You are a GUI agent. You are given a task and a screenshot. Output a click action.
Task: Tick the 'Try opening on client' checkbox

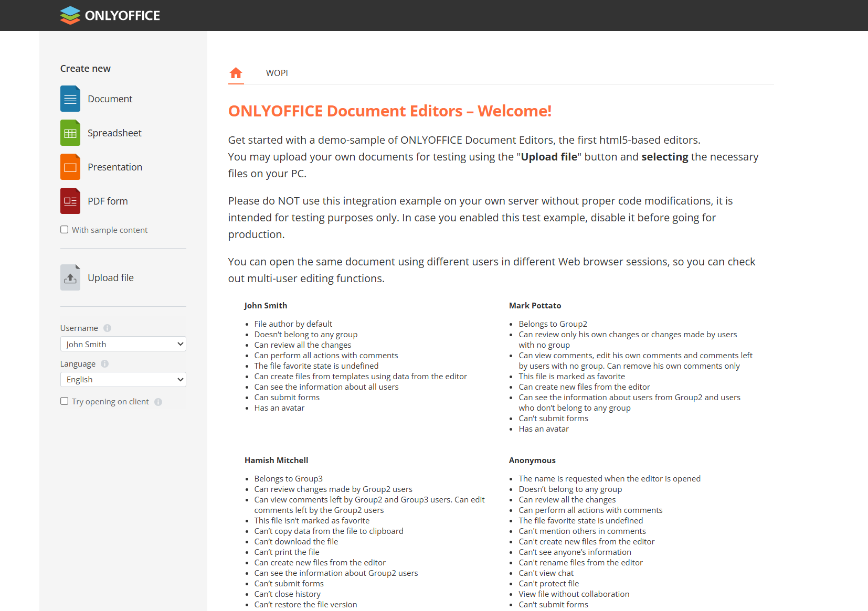pyautogui.click(x=64, y=401)
